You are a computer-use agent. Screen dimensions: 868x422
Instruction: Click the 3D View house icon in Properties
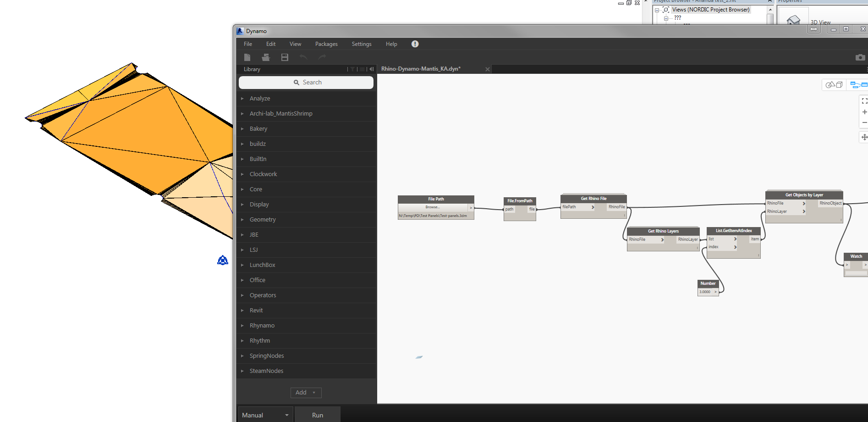click(793, 20)
